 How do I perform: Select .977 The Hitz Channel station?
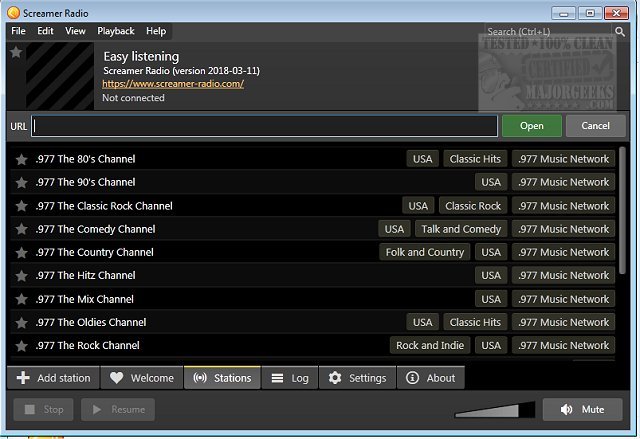312,276
